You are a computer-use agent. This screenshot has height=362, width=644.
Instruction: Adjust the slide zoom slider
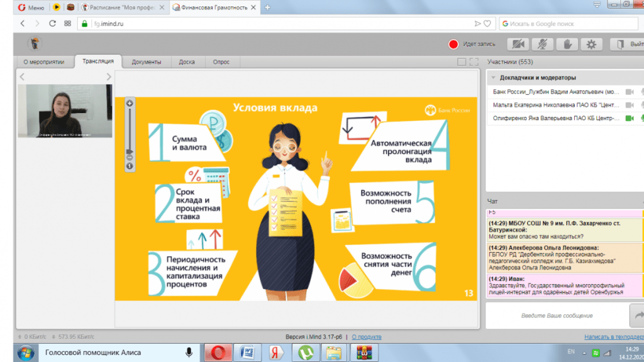[x=130, y=151]
